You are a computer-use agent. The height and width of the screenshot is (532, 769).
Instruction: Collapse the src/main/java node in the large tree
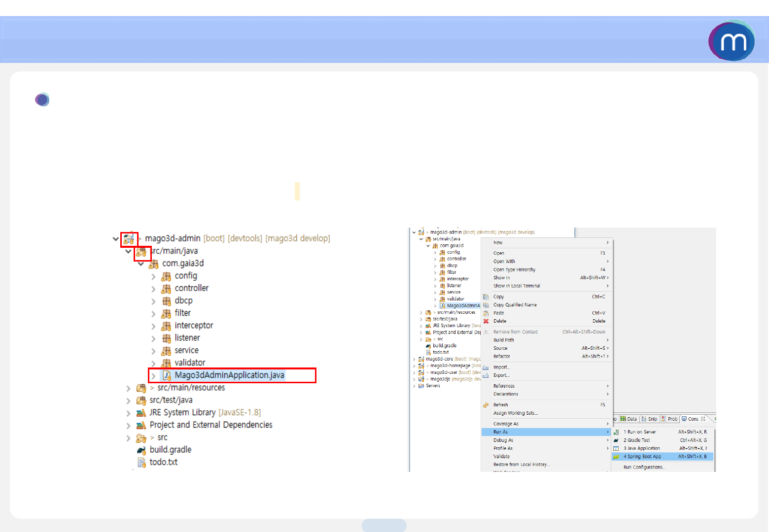pos(128,251)
